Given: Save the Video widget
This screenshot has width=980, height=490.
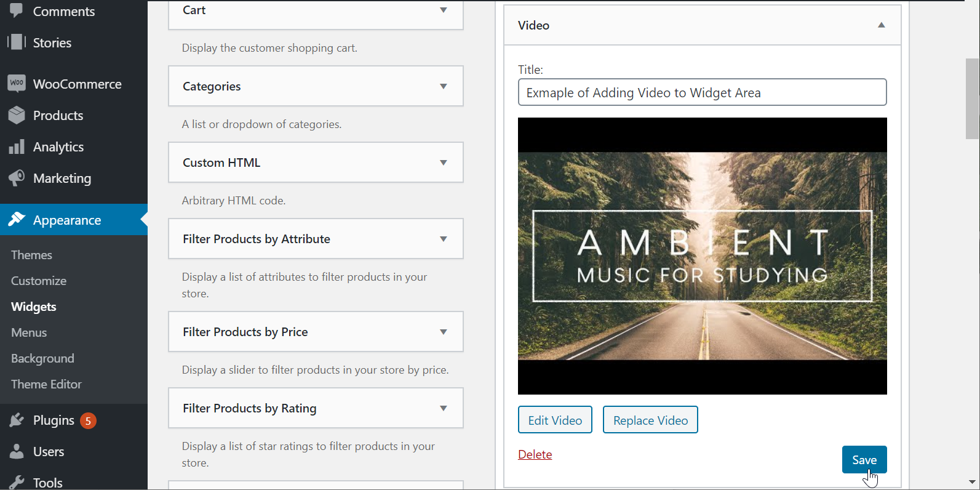Looking at the screenshot, I should [x=864, y=459].
